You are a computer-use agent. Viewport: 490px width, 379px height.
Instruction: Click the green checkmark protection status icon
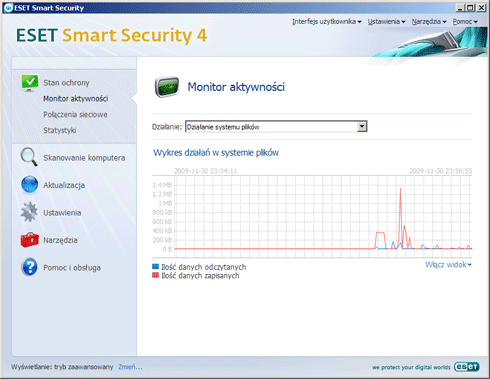pyautogui.click(x=30, y=83)
